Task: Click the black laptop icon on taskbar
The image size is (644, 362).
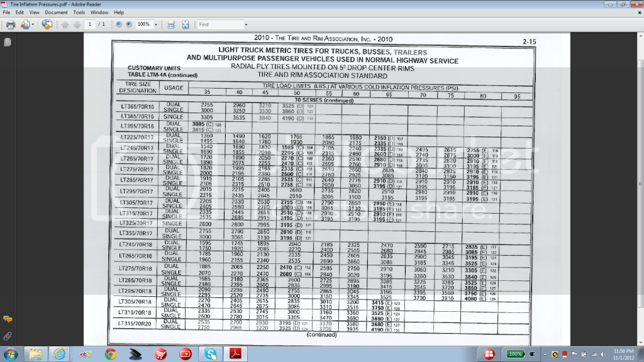Action: [x=135, y=354]
